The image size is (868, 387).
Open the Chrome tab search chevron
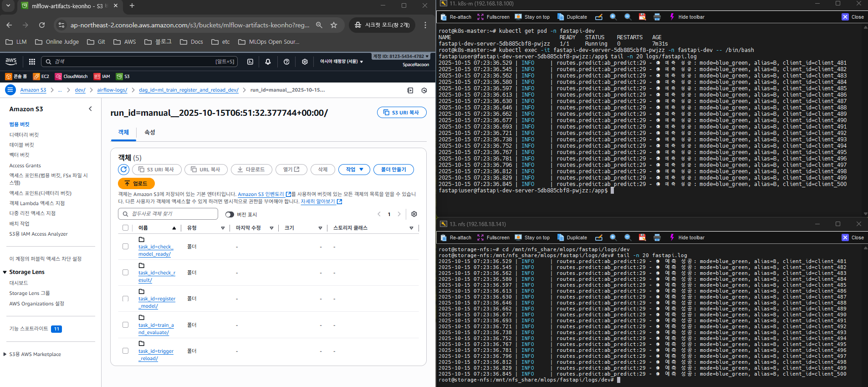point(8,6)
